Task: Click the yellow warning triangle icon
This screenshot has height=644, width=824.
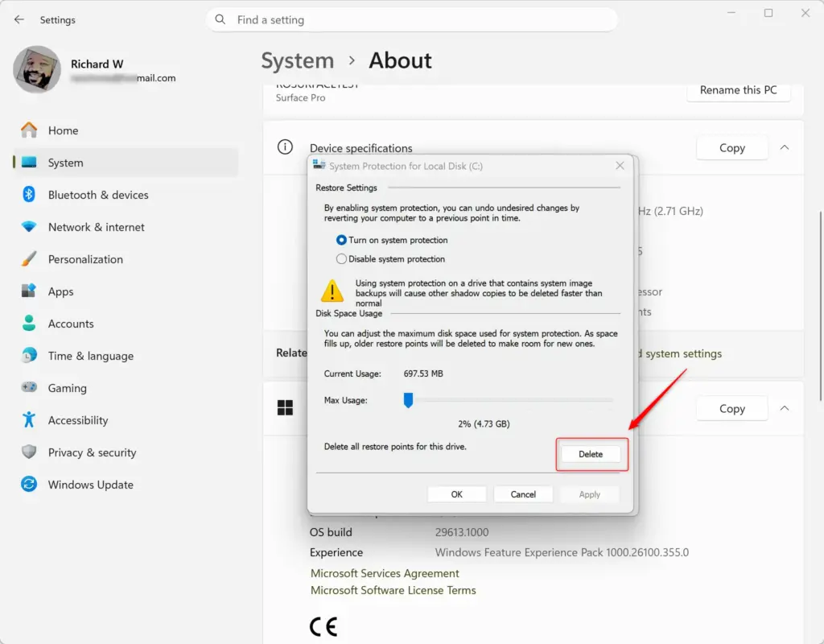Action: pos(332,291)
